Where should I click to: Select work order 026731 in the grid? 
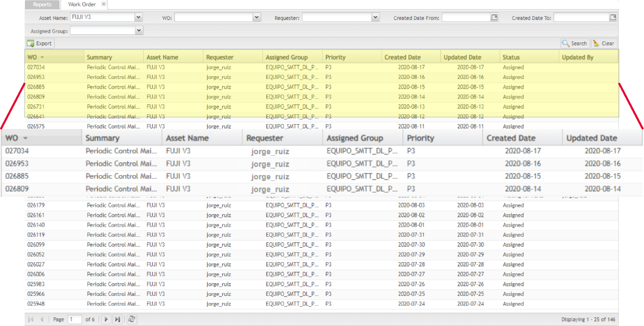321,106
